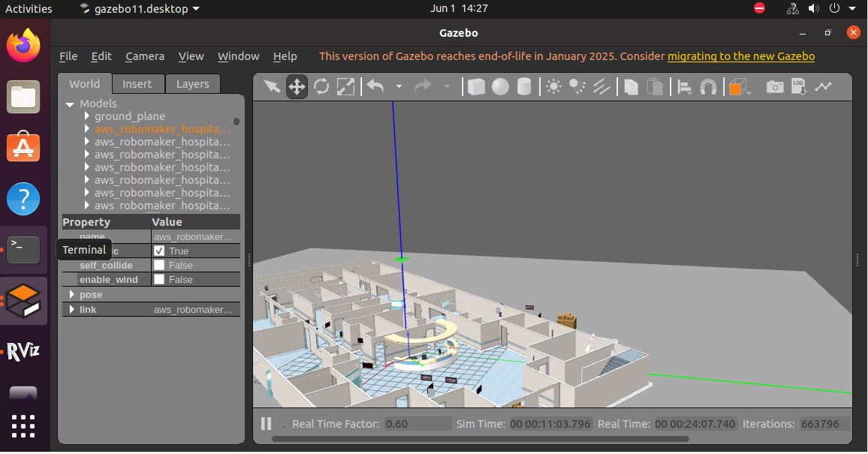This screenshot has height=454, width=868.
Task: Open the File menu
Action: (x=68, y=56)
